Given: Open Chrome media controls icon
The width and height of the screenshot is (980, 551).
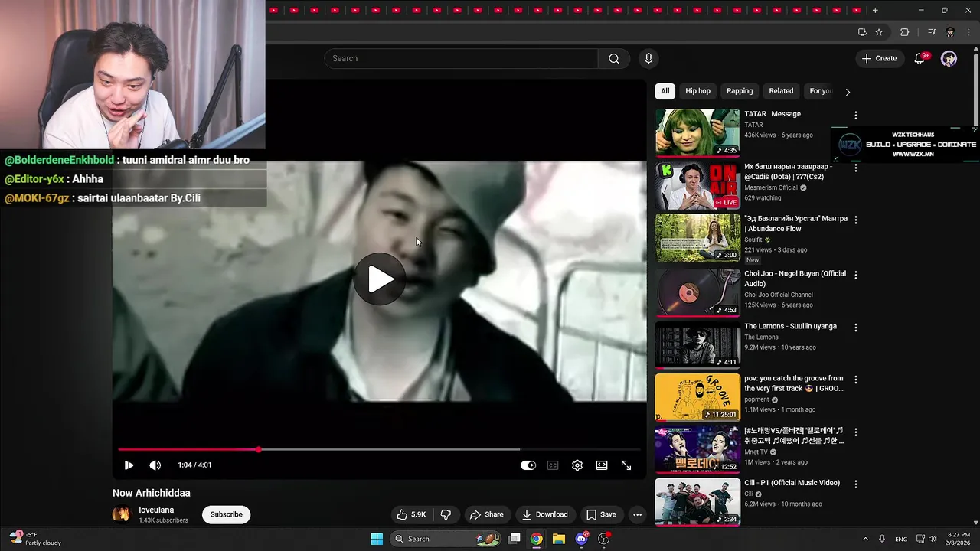Looking at the screenshot, I should (932, 32).
